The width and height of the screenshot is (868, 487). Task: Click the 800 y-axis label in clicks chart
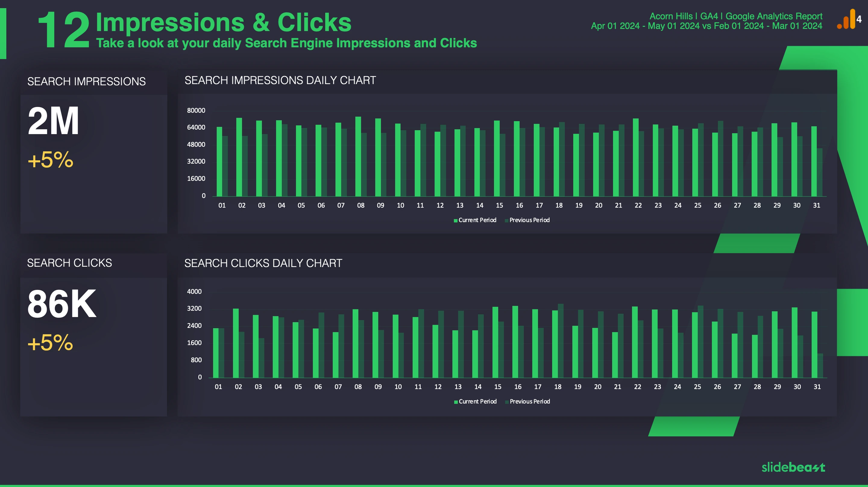pos(196,360)
